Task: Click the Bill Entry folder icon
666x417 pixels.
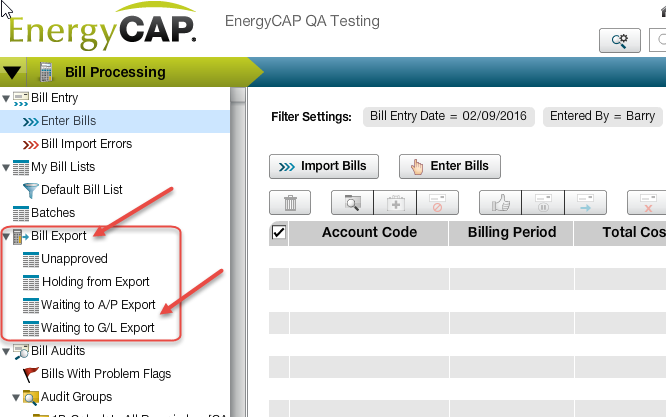Action: coord(21,99)
